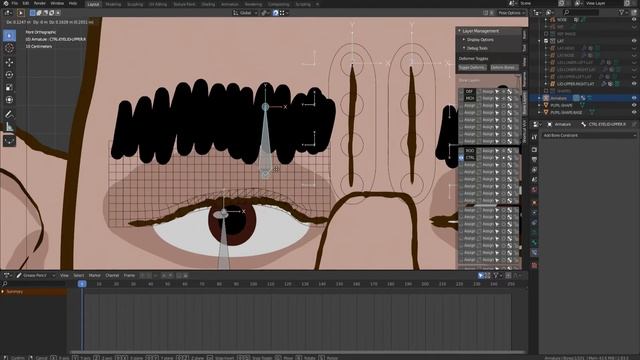Image resolution: width=640 pixels, height=360 pixels.
Task: Select the Transform tool in viewport toolbar
Action: [9, 100]
